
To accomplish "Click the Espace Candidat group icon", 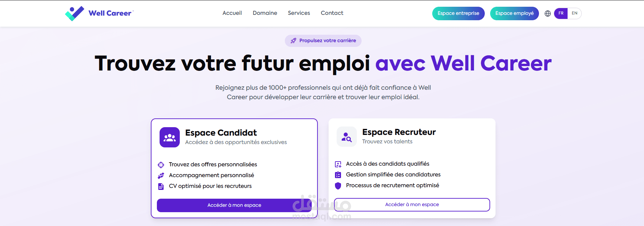I will 170,137.
